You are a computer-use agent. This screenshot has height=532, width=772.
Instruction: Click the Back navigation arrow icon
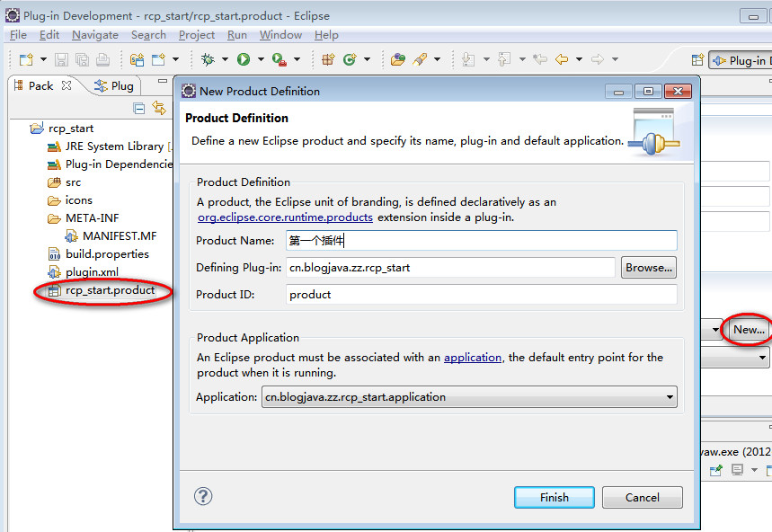(x=562, y=59)
